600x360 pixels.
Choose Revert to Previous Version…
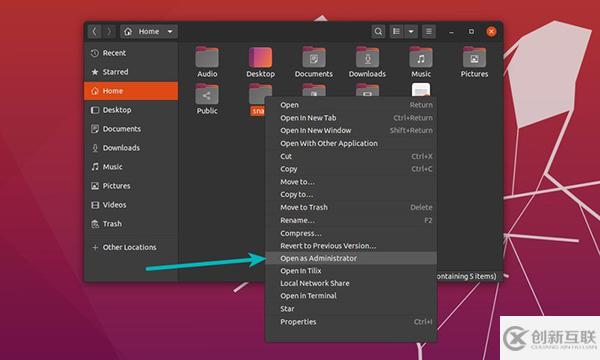[351, 246]
